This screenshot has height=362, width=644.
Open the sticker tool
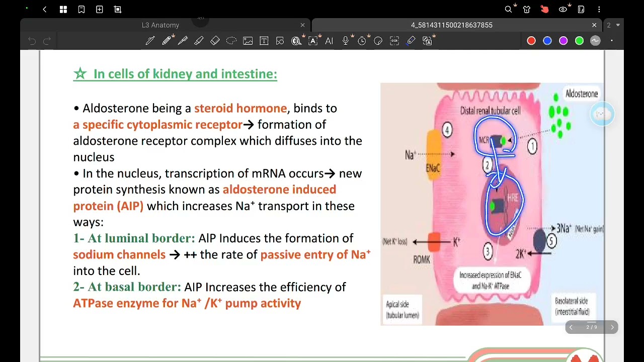coord(378,41)
